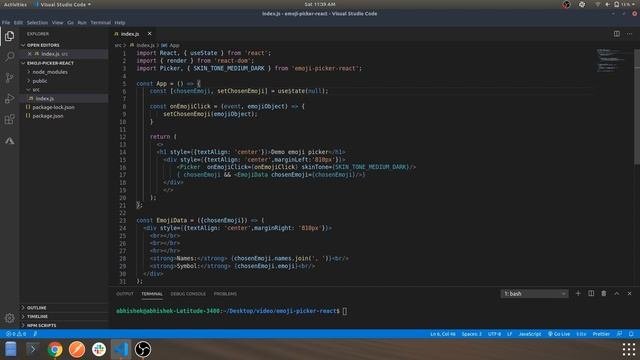Open the Manage gear in activity bar
This screenshot has width=640, height=360.
[9, 318]
